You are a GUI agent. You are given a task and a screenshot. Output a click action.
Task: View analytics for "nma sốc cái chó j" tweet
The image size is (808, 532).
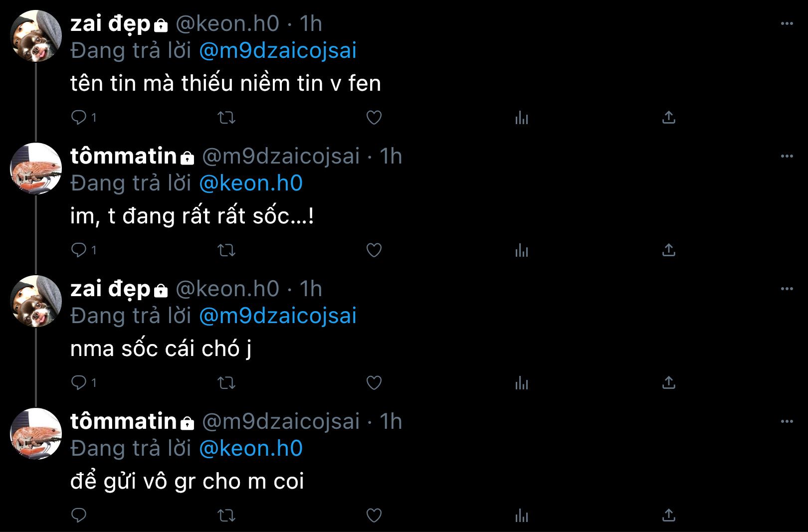tap(521, 383)
